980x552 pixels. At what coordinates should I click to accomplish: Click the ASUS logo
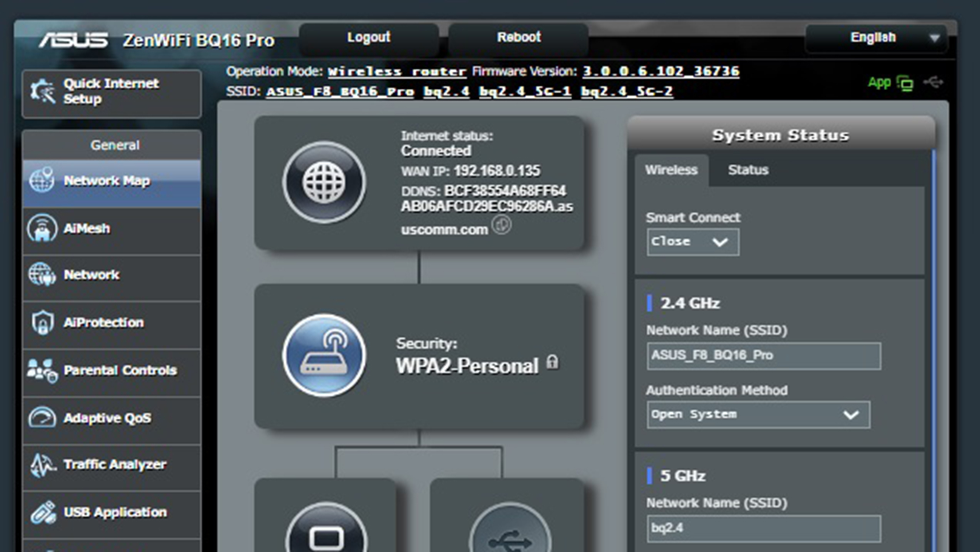[x=73, y=40]
